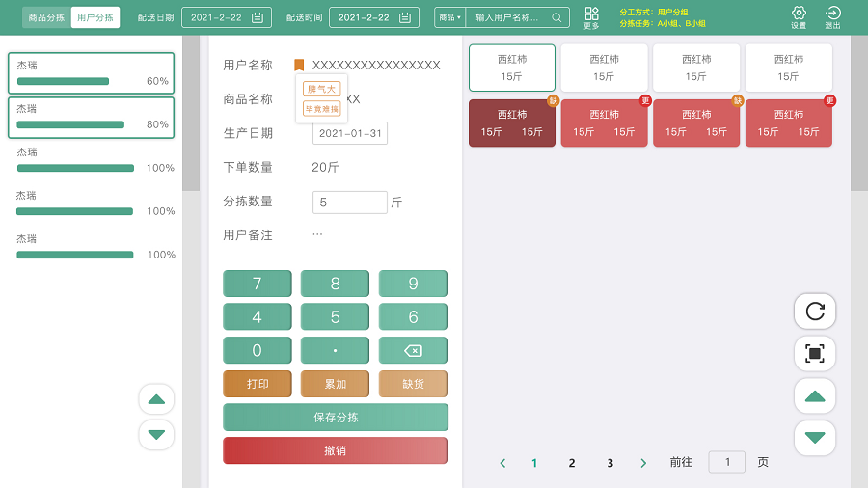Expand the 商品 search type dropdown
868x488 pixels.
click(x=450, y=17)
